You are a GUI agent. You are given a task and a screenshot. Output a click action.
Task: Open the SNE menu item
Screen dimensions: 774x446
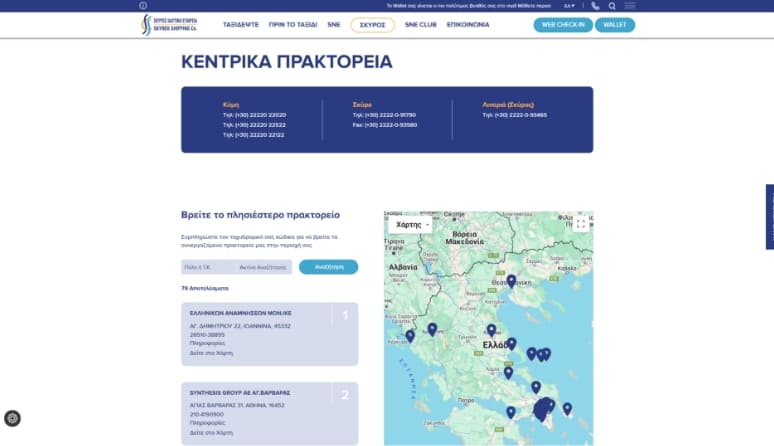[334, 25]
